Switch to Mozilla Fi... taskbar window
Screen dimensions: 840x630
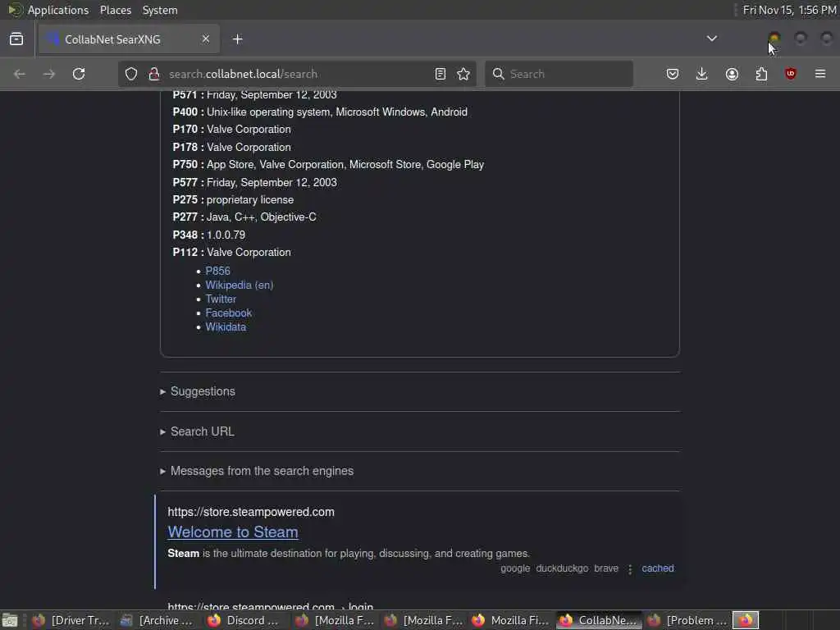[510, 620]
